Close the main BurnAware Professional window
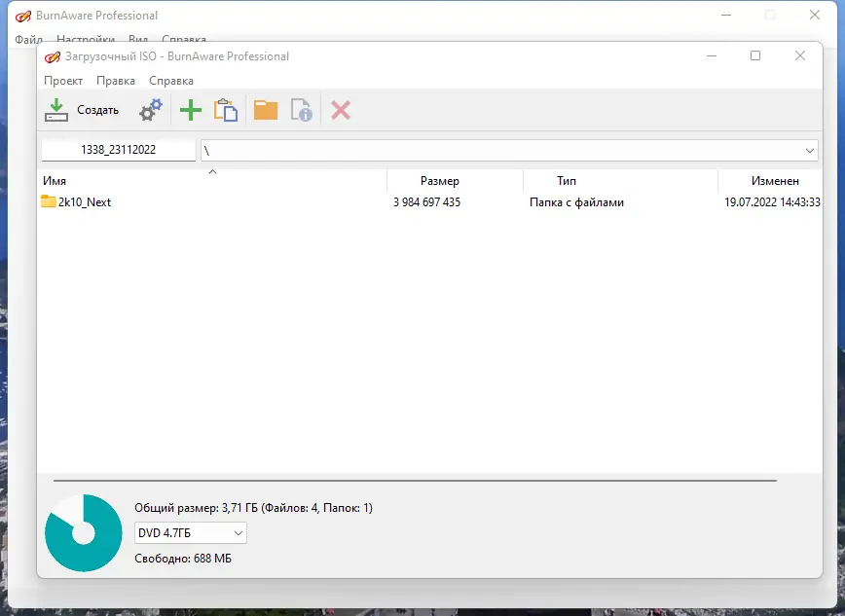Viewport: 845px width, 616px height. (x=815, y=16)
